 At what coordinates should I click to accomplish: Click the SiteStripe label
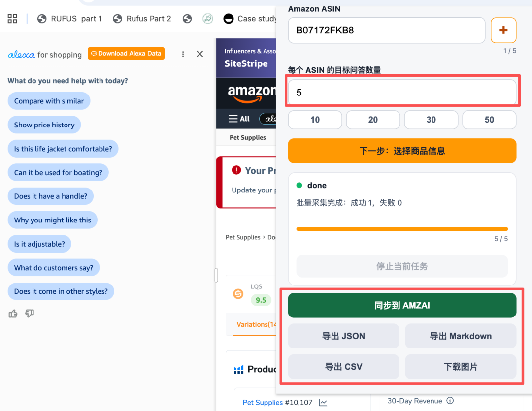pos(246,64)
